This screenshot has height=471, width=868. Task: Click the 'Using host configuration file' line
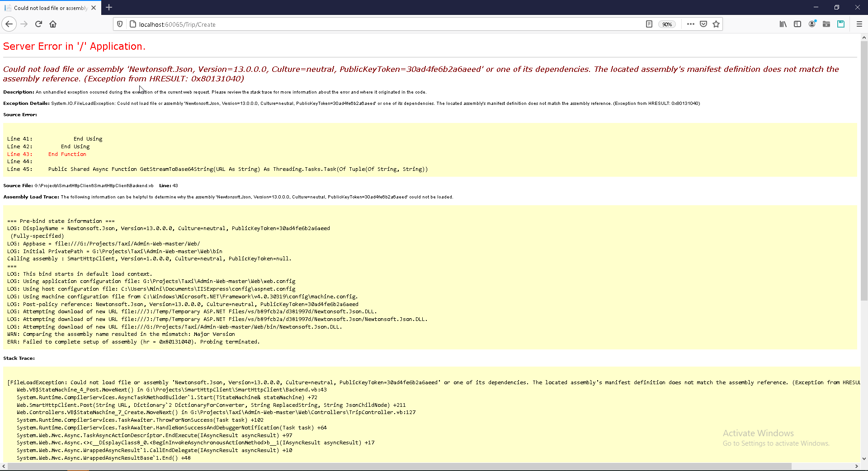click(151, 289)
